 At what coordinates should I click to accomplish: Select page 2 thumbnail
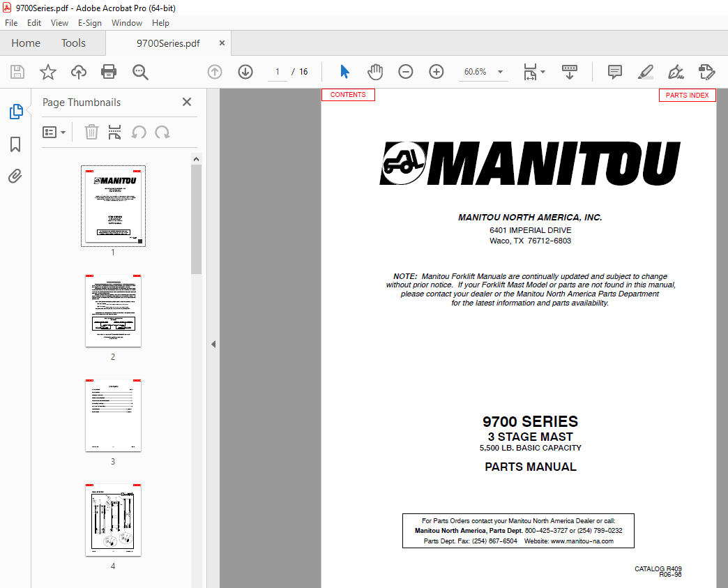113,310
